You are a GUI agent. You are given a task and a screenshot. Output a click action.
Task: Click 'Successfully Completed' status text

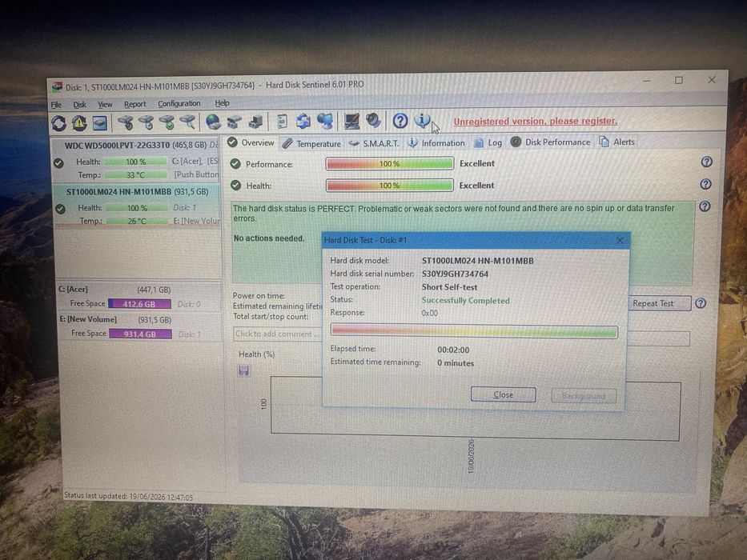465,301
